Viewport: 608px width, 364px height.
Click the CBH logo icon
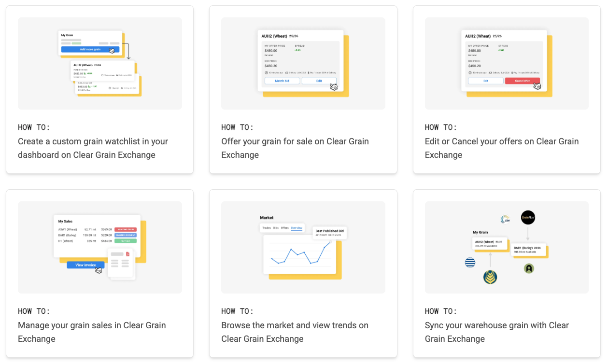click(506, 220)
